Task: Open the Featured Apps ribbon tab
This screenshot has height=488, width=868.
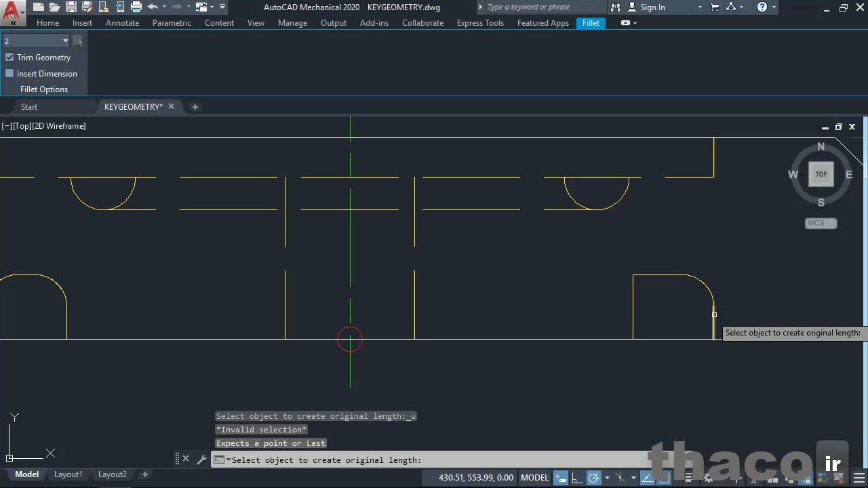Action: (543, 22)
